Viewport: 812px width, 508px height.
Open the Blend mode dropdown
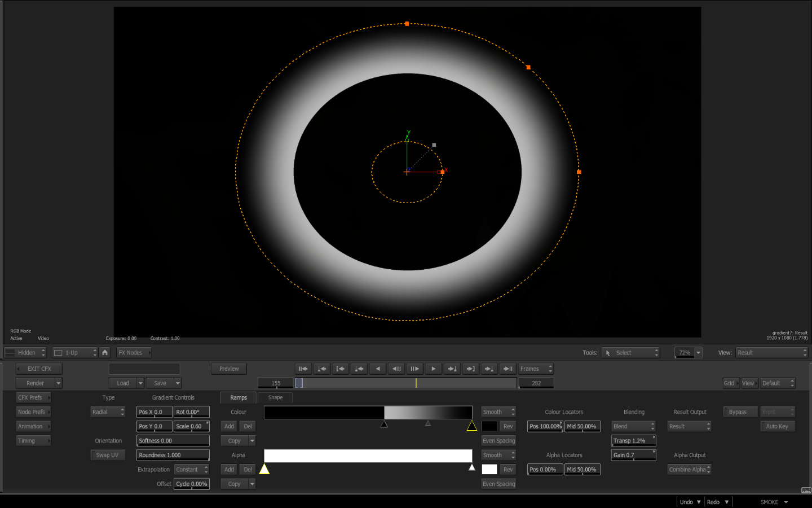coord(633,427)
